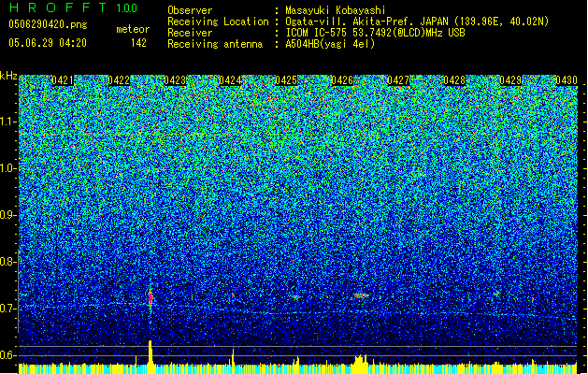Click the 0422 time marker
Screen dimensions: 588x374
tap(119, 80)
